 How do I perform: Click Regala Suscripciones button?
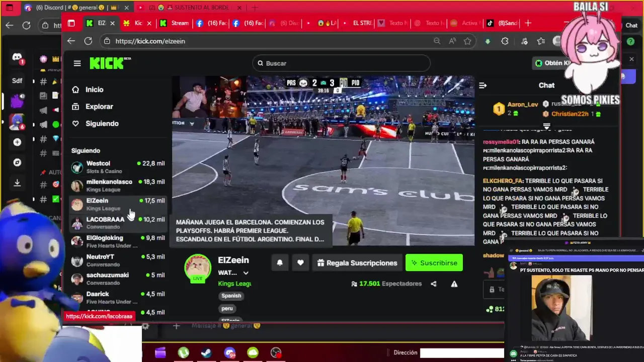pyautogui.click(x=357, y=263)
